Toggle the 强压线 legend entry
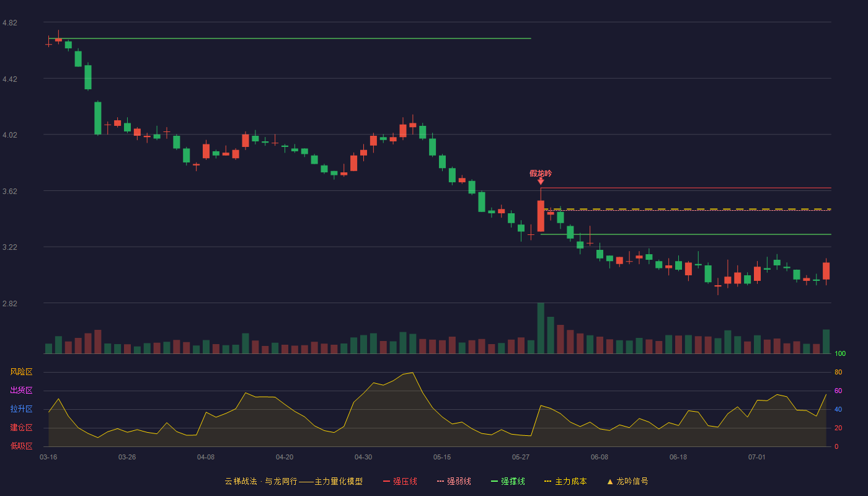The height and width of the screenshot is (496, 868). coord(400,481)
